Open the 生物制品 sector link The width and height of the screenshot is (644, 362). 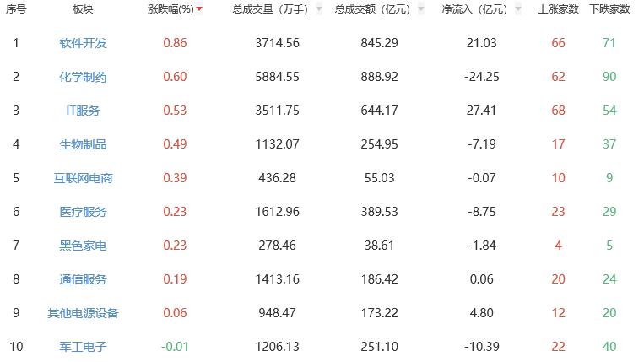pos(83,144)
